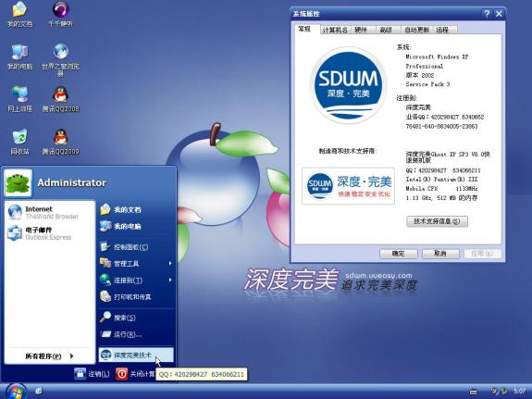Select 连接到(T) in the start menu

[136, 281]
